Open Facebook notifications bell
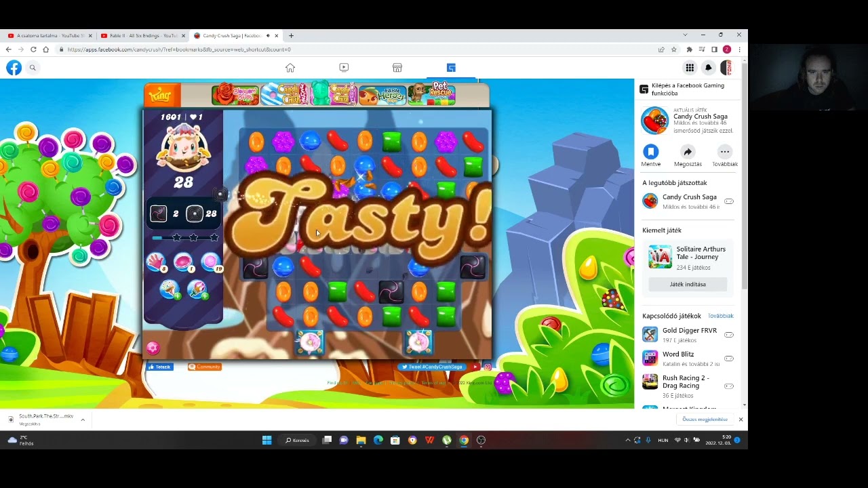 coord(708,68)
